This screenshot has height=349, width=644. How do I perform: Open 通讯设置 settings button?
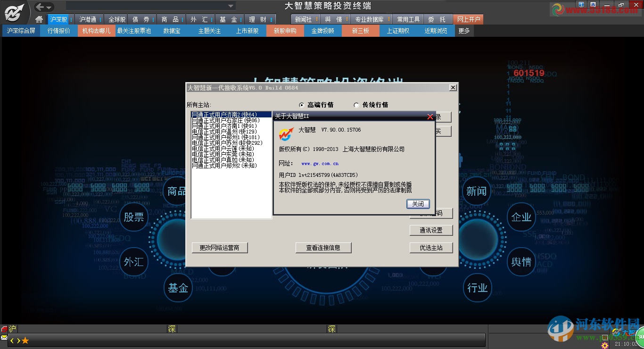[431, 231]
